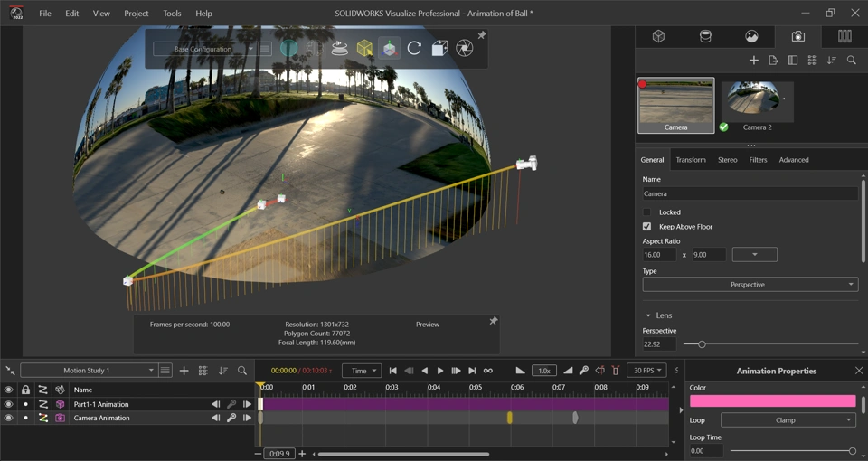Open the Appearances tab (cylinder icon)

coord(705,36)
